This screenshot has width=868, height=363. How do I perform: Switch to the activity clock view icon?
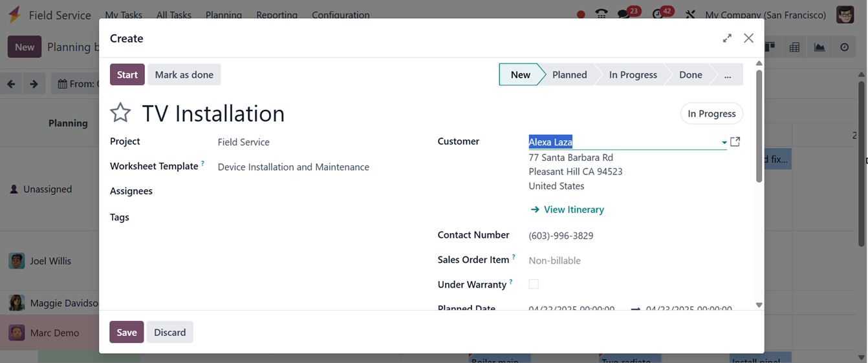844,47
